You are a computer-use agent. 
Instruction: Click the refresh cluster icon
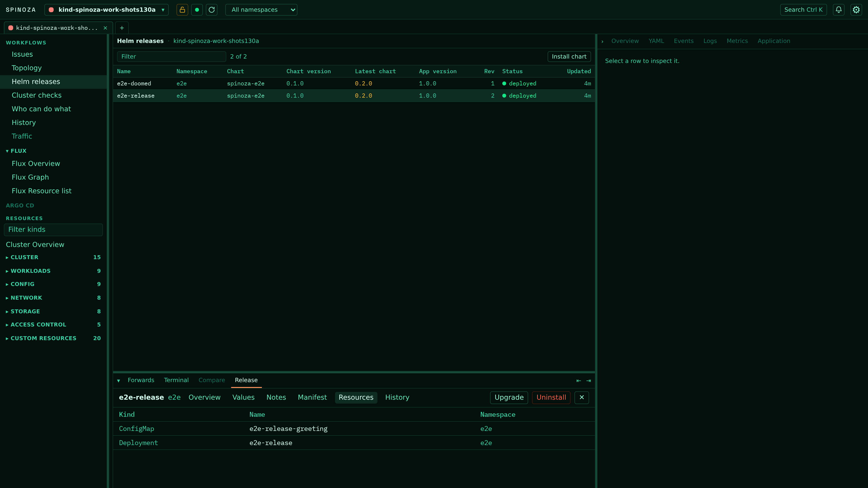coord(212,10)
